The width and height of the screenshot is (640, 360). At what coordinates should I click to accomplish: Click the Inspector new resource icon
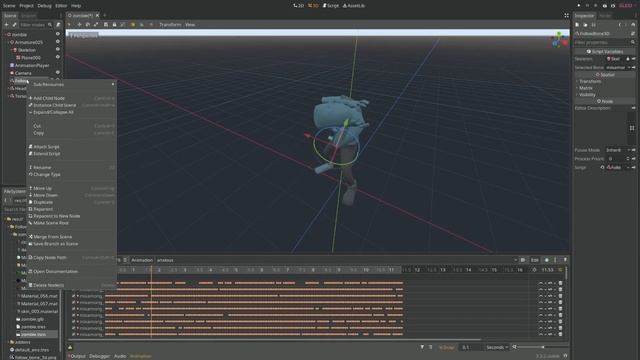click(577, 25)
